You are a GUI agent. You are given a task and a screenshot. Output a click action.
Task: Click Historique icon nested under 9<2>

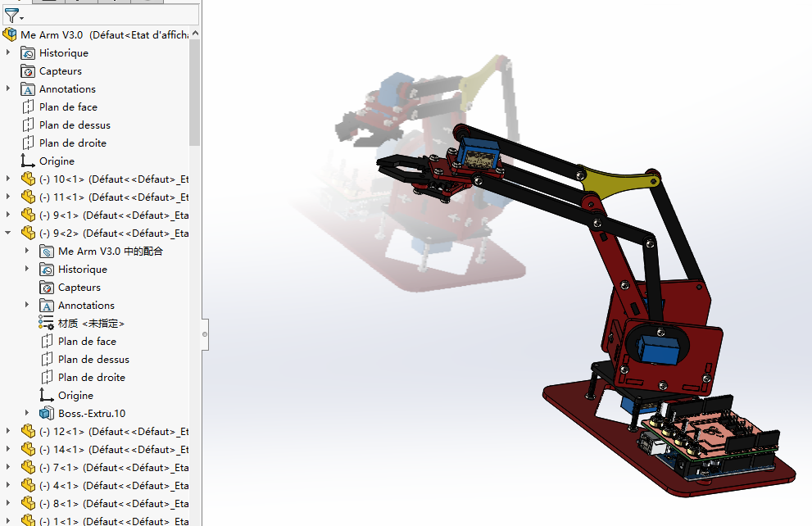click(x=47, y=270)
